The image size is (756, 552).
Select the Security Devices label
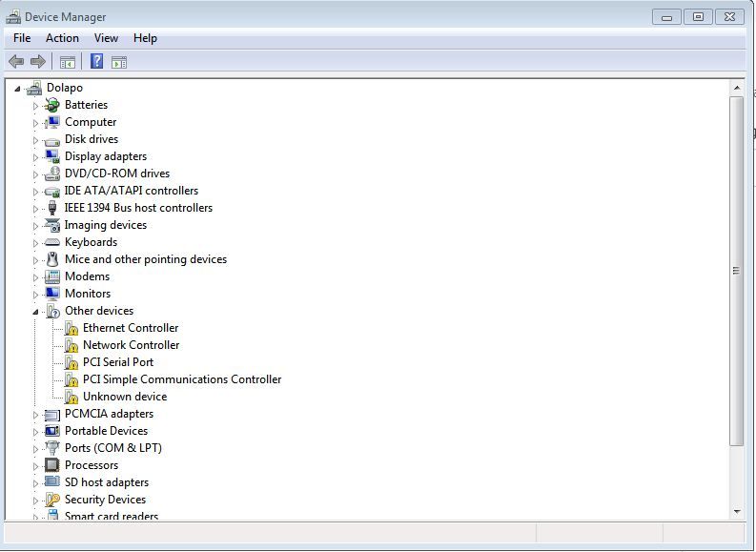click(x=105, y=500)
